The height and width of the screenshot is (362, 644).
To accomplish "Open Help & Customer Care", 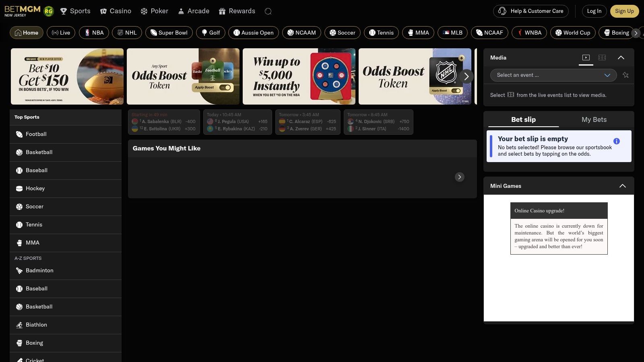I will click(x=530, y=11).
